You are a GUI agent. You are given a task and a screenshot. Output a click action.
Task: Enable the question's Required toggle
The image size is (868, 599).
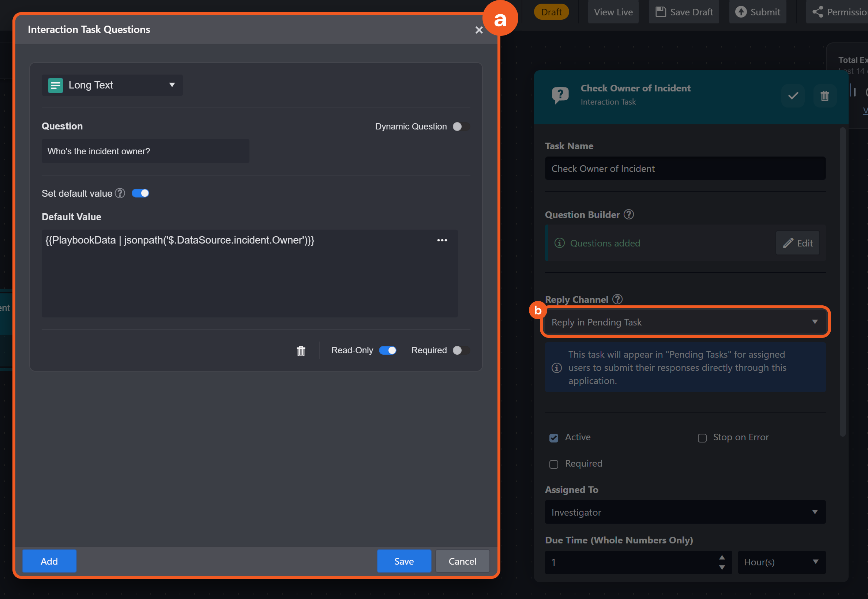tap(461, 350)
